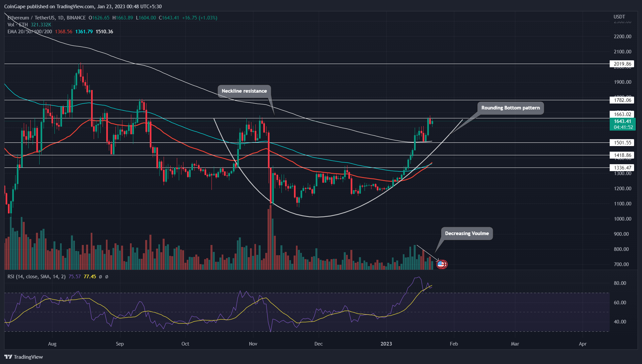The image size is (642, 364).
Task: Click the EMA value 1361.79
Action: coord(84,32)
